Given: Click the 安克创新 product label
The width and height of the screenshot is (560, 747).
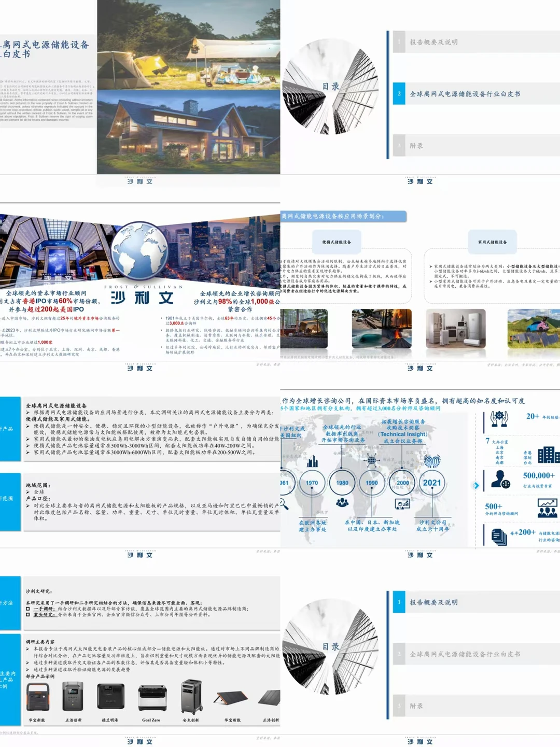Looking at the screenshot, I should [x=191, y=720].
